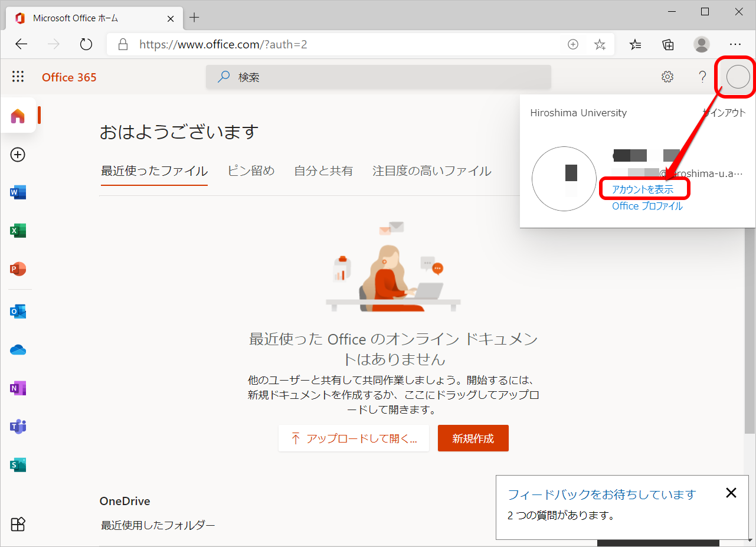Image resolution: width=756 pixels, height=547 pixels.
Task: Switch to the ピン留め tab
Action: click(251, 171)
